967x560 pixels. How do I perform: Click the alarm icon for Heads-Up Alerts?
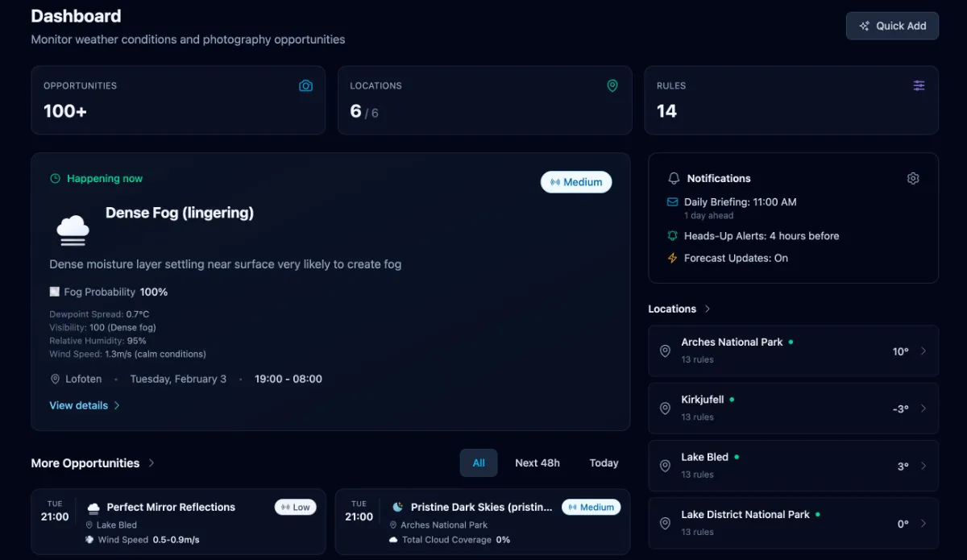coord(673,236)
